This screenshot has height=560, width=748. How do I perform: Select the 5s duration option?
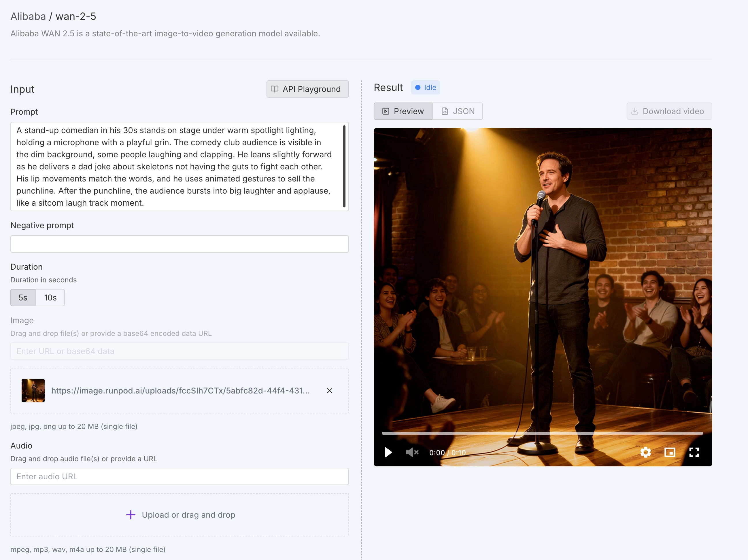pyautogui.click(x=23, y=298)
